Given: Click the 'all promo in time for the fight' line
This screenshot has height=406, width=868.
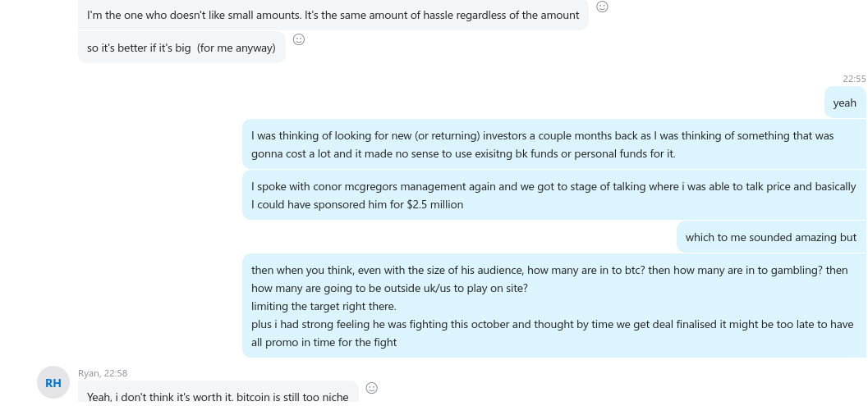Looking at the screenshot, I should click(x=324, y=342).
